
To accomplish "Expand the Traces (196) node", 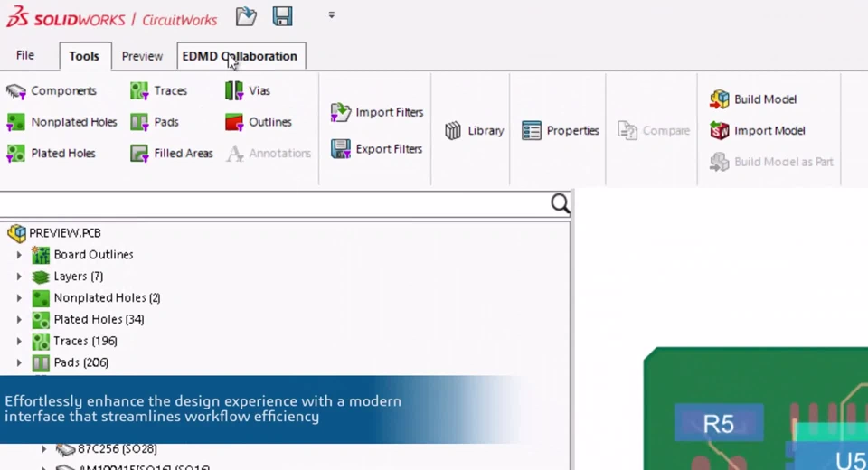I will click(19, 341).
